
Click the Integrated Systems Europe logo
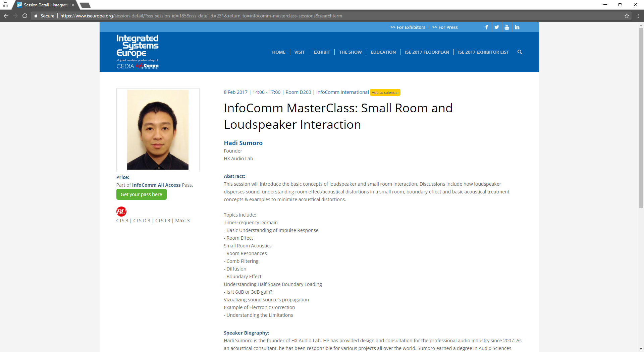point(138,52)
